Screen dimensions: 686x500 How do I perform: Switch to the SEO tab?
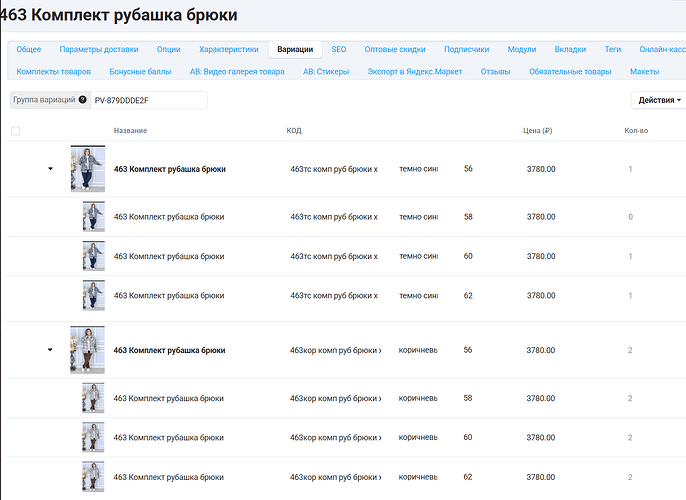click(340, 49)
